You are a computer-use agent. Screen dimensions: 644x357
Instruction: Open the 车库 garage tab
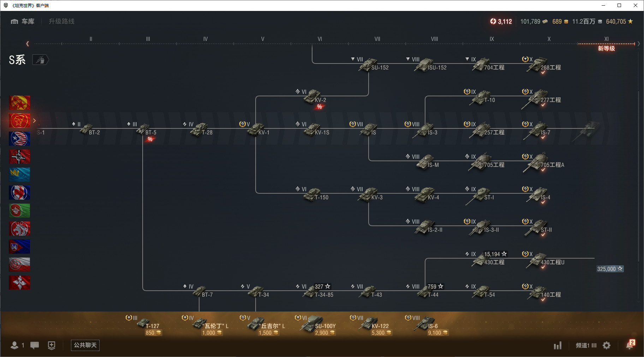[23, 22]
